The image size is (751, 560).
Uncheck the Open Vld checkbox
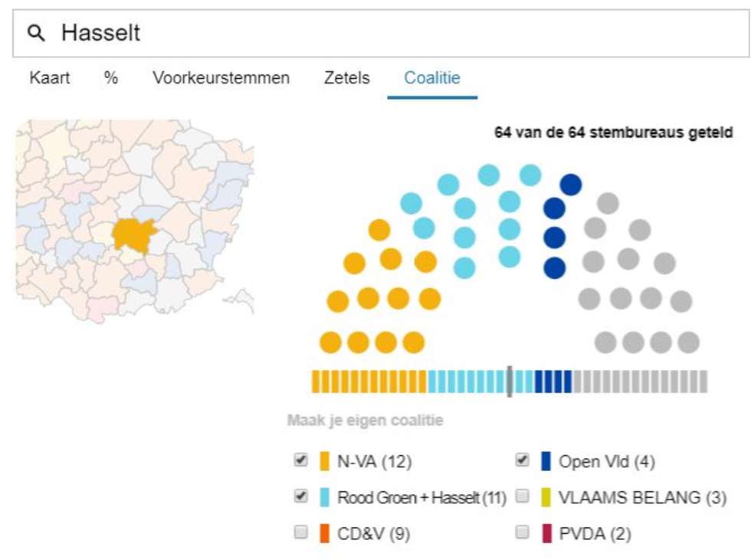(523, 460)
